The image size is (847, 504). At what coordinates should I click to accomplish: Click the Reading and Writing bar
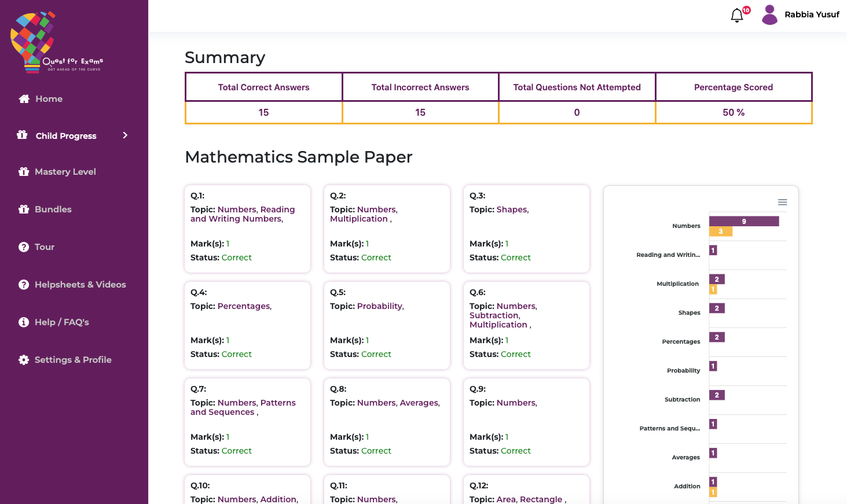point(713,250)
